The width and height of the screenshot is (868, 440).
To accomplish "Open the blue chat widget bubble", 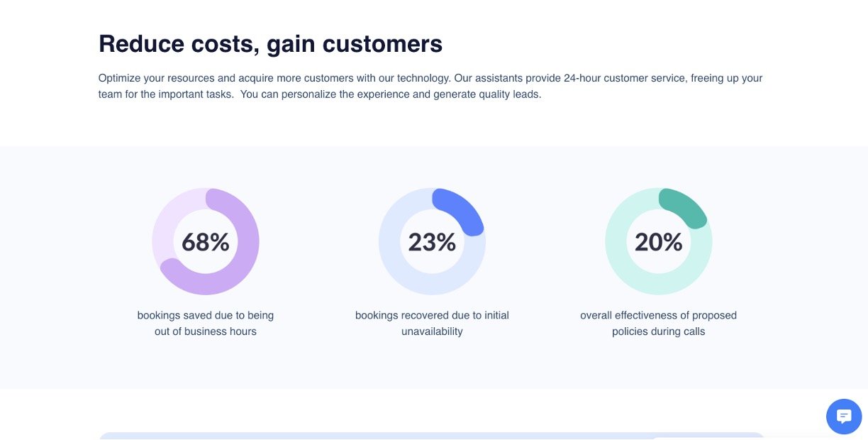I will coord(844,417).
